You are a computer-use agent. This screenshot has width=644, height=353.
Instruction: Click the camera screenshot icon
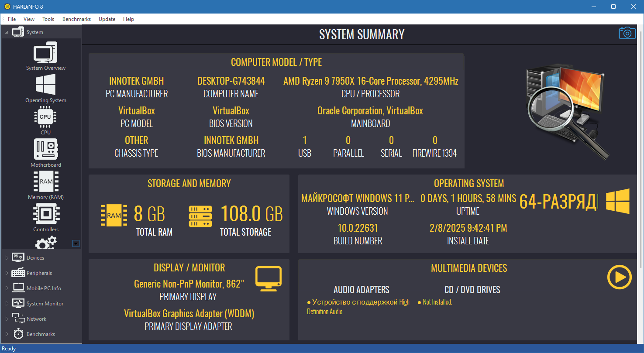click(627, 33)
